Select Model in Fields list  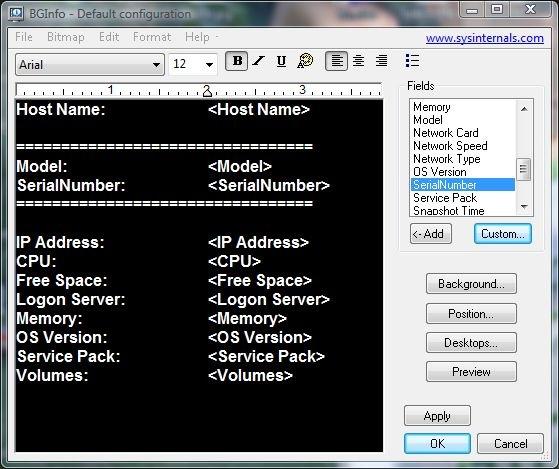tap(463, 120)
